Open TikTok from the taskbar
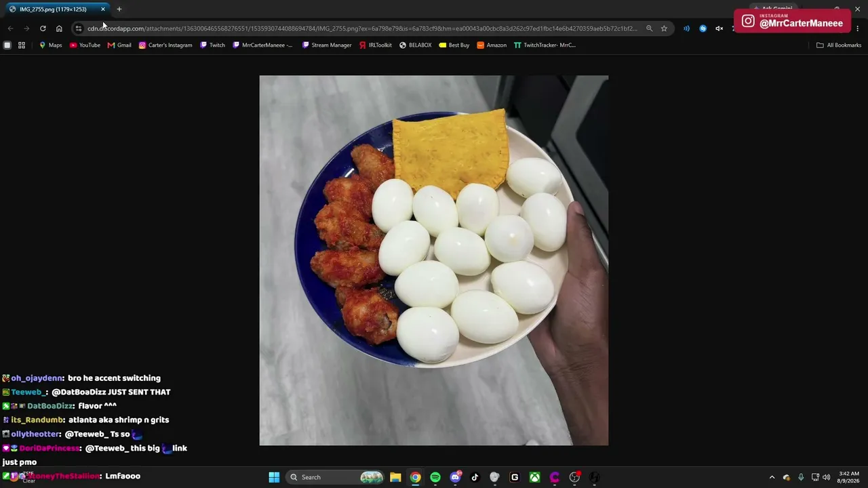 click(475, 477)
